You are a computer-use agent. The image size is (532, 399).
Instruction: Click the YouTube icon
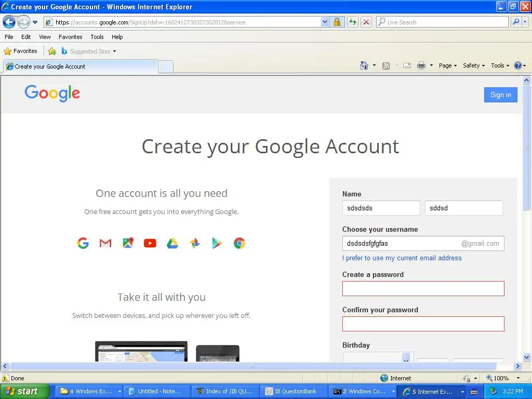(150, 243)
